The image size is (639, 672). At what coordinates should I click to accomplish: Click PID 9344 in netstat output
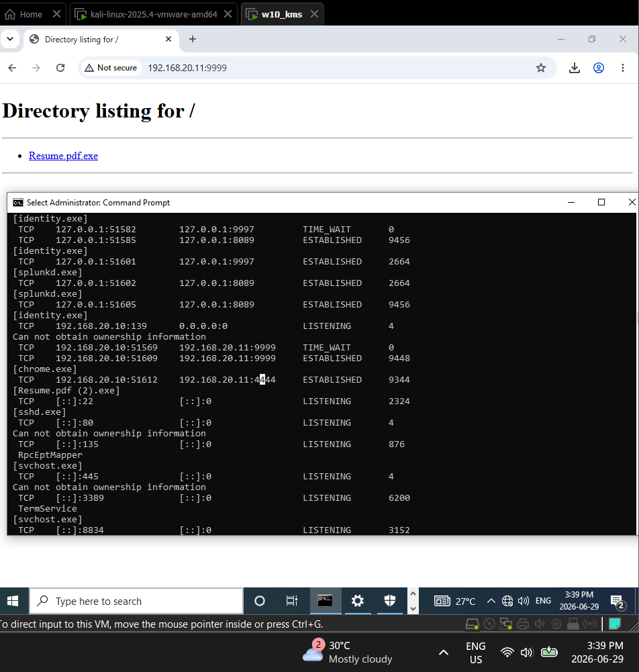click(x=399, y=380)
